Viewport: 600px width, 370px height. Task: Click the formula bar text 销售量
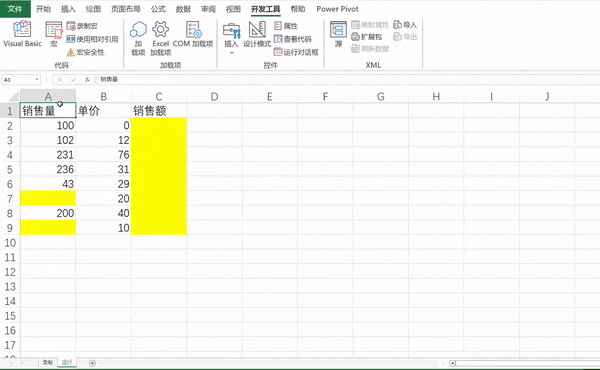point(109,79)
